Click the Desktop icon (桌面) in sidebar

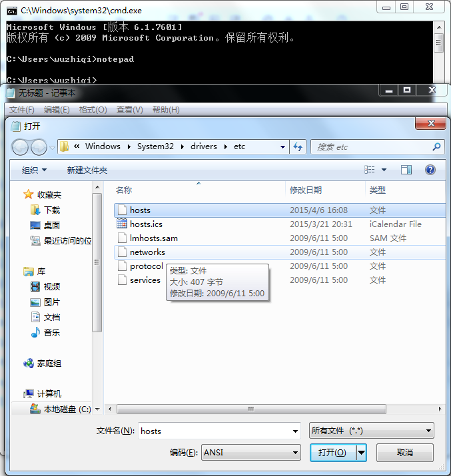35,225
